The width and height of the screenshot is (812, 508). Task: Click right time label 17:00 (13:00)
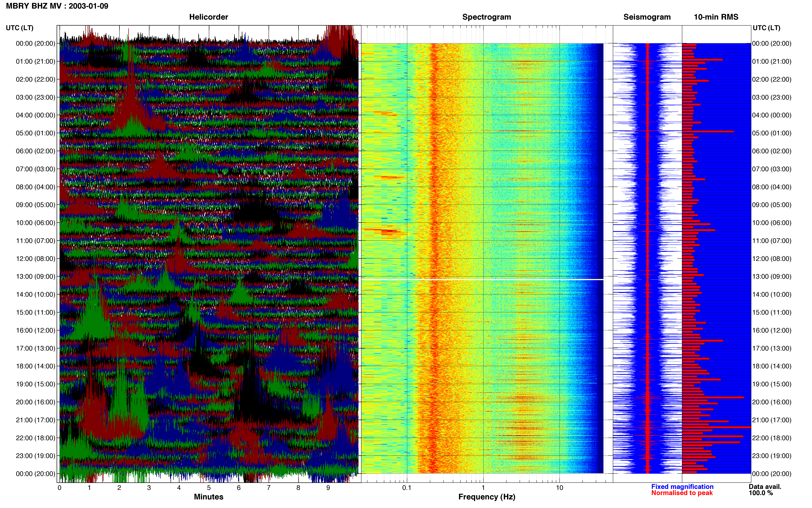pyautogui.click(x=772, y=348)
